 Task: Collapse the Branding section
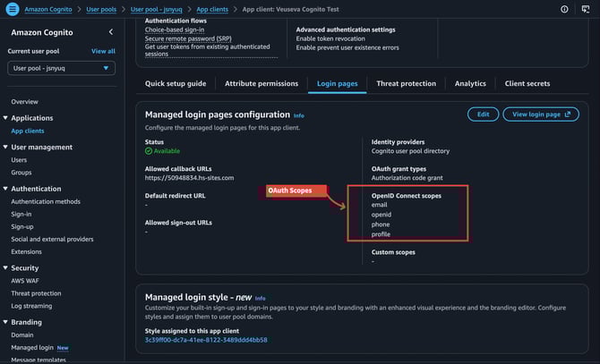(x=5, y=322)
